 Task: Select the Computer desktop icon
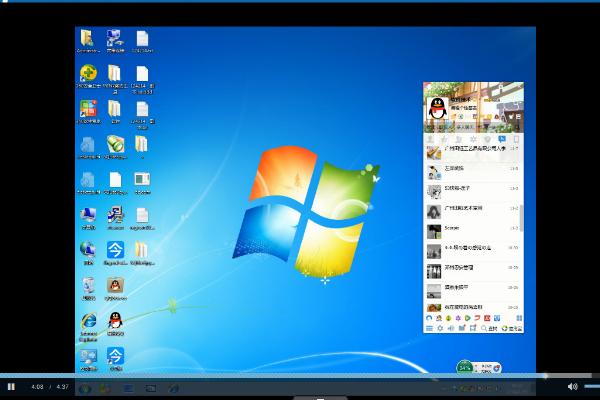click(x=88, y=218)
